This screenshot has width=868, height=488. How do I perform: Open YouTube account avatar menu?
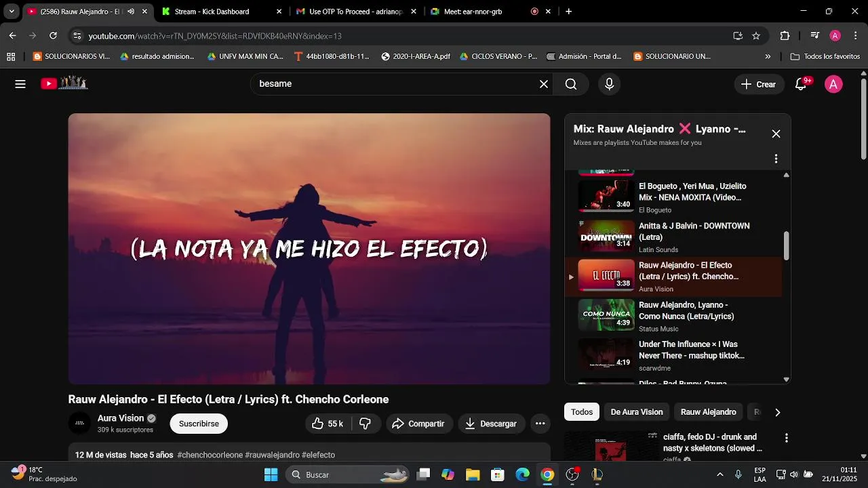[x=833, y=84]
